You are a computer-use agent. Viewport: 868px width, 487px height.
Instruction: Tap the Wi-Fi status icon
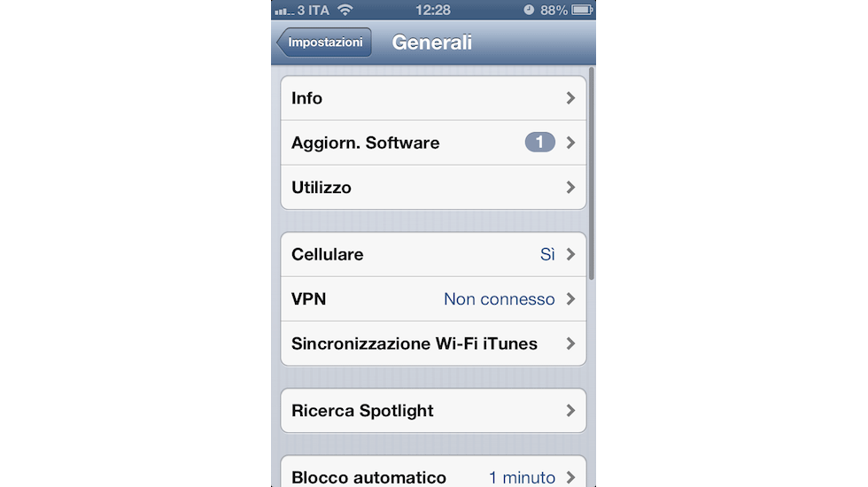tap(345, 10)
